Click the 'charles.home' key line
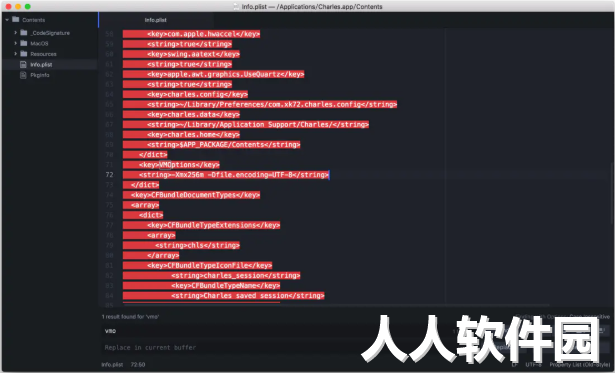The width and height of the screenshot is (615, 373). pos(193,135)
